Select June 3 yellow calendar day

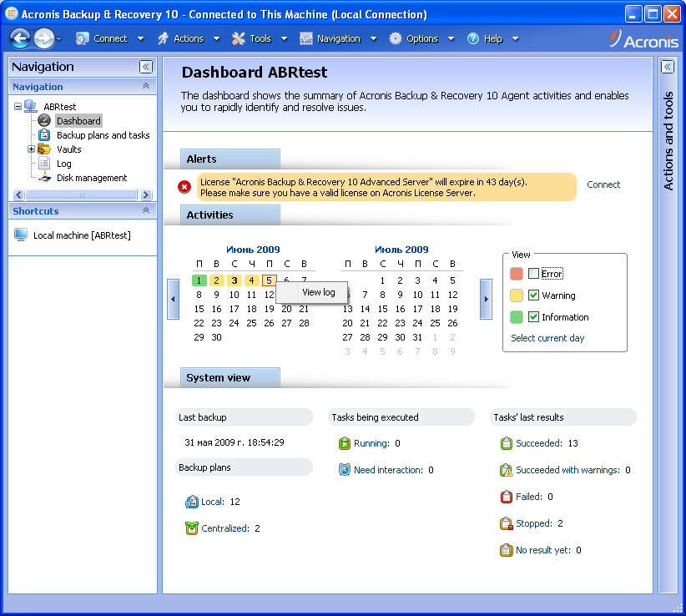(x=234, y=280)
